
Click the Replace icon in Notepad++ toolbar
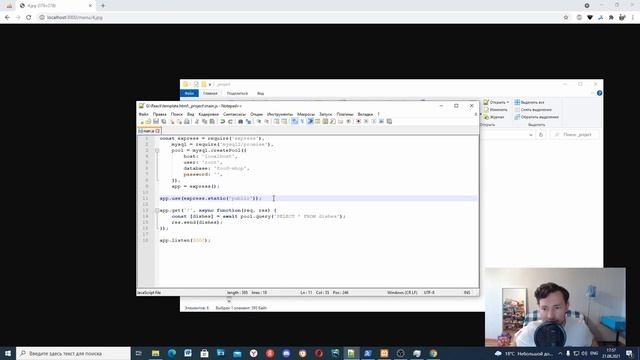pos(248,122)
